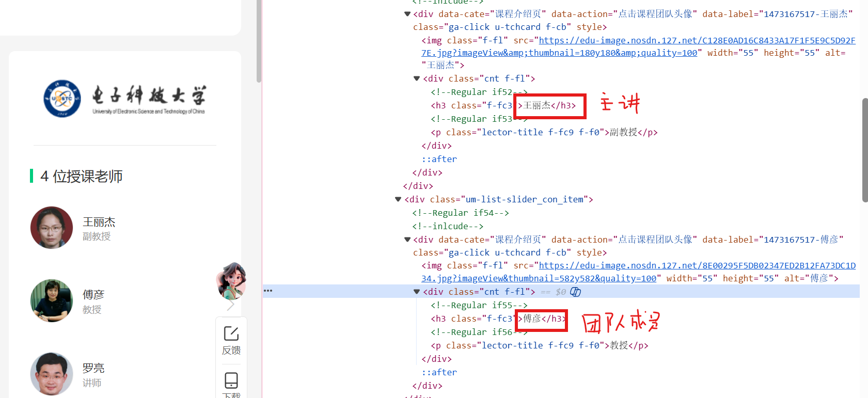Viewport: 868px width, 398px height.
Task: Select the first ::after pseudo element
Action: coord(439,159)
